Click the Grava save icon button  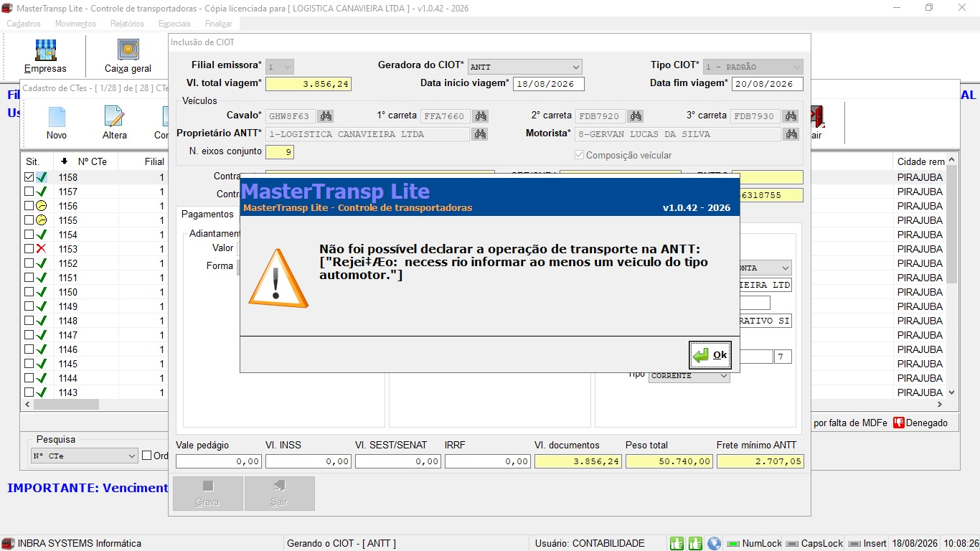point(207,494)
